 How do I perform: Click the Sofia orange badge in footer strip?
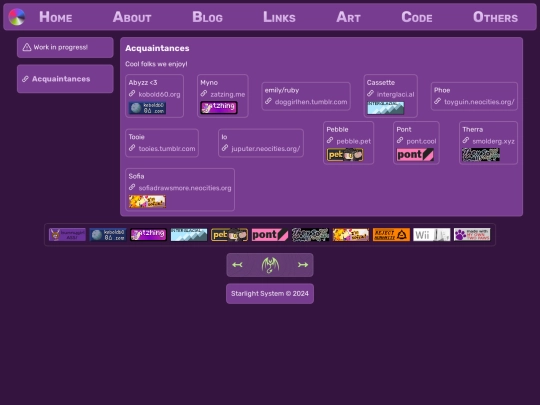tap(351, 235)
